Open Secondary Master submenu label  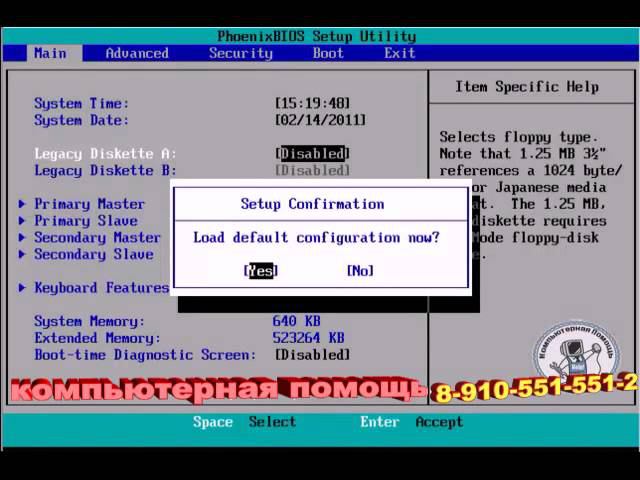pos(97,238)
